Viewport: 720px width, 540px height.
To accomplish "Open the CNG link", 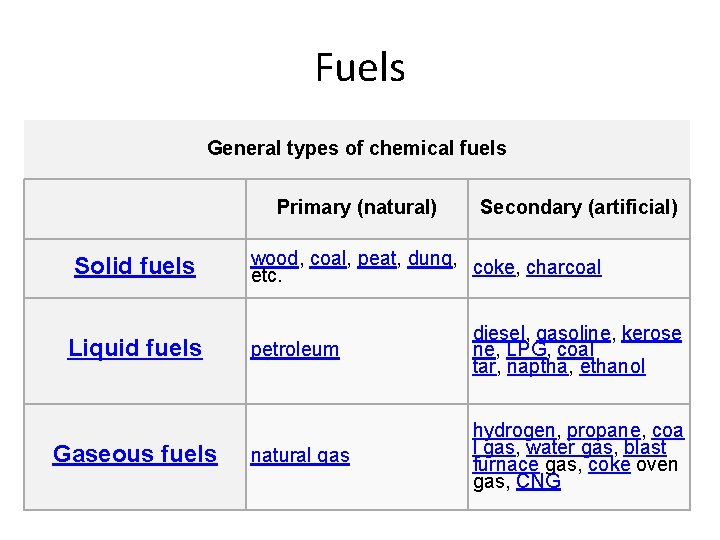I will tap(538, 482).
